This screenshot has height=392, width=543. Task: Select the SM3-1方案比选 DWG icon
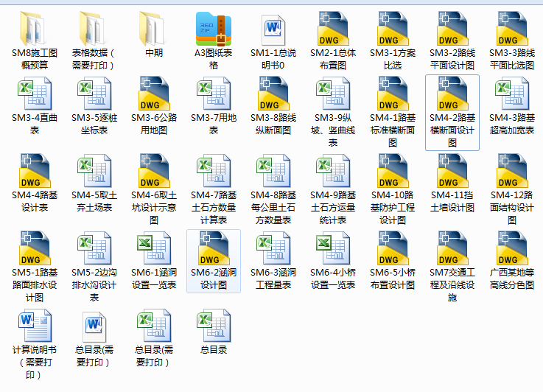[393, 29]
